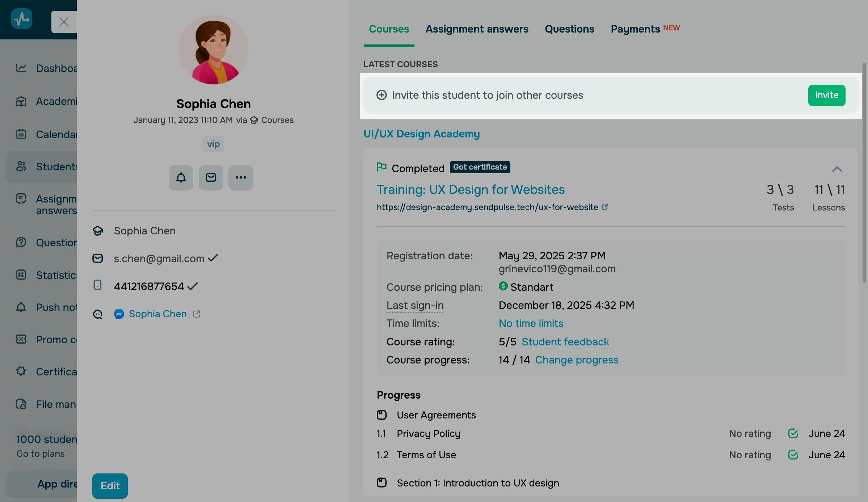
Task: Click the Edit button on Sophia's profile
Action: point(110,486)
